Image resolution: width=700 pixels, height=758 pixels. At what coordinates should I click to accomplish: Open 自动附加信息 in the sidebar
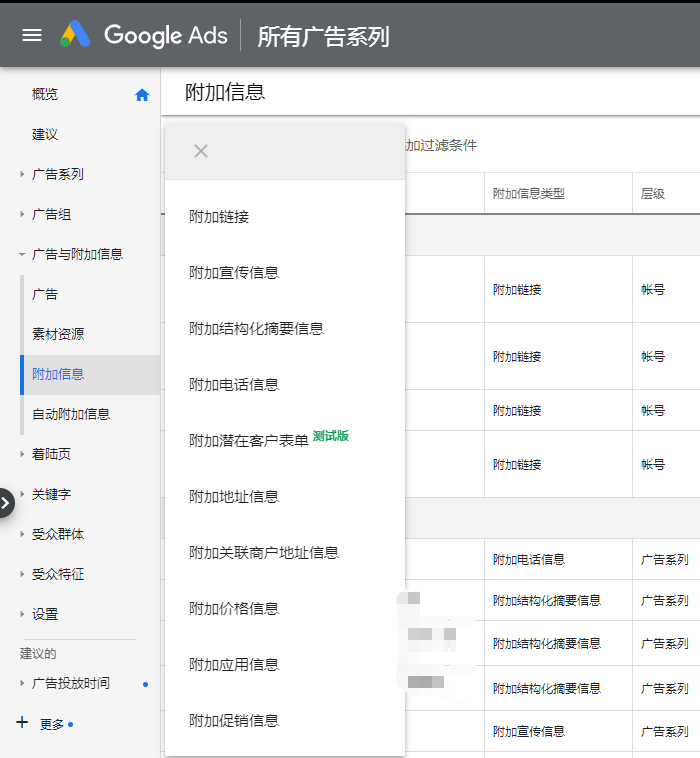point(71,414)
